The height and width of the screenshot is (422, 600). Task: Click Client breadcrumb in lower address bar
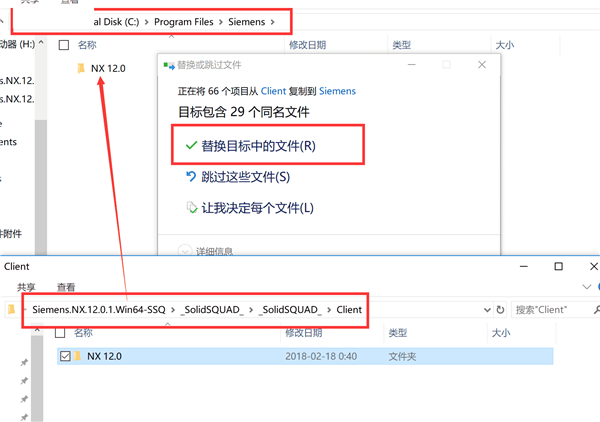pos(349,310)
